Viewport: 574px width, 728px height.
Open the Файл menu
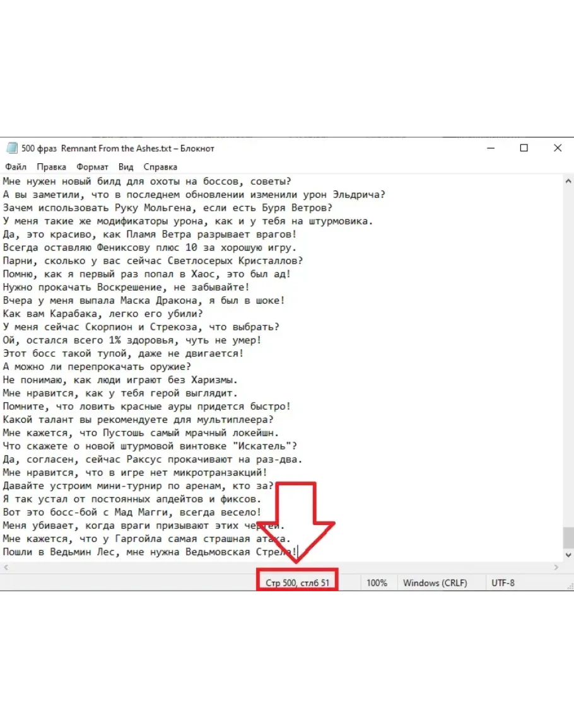pos(16,167)
